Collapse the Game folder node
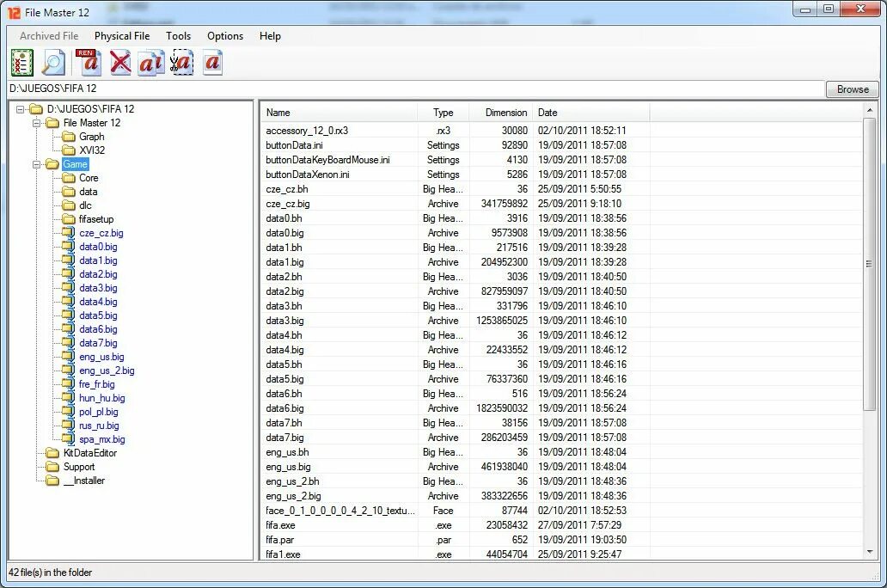The height and width of the screenshot is (588, 887). [x=37, y=164]
